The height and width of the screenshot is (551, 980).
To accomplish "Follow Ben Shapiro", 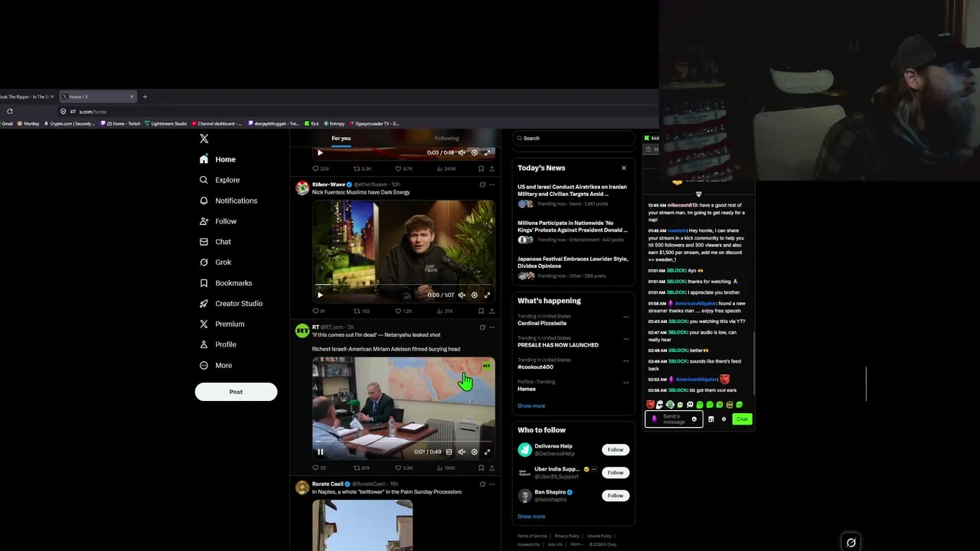I will (616, 496).
